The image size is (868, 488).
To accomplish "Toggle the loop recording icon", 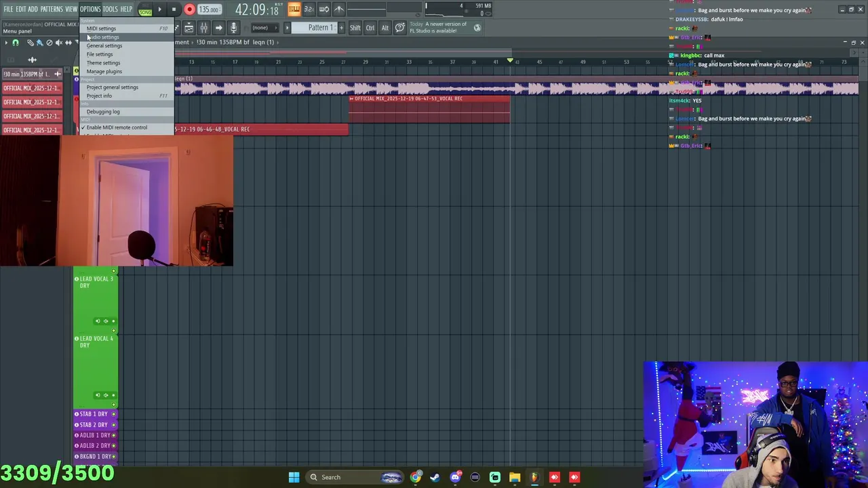I will coord(324,9).
